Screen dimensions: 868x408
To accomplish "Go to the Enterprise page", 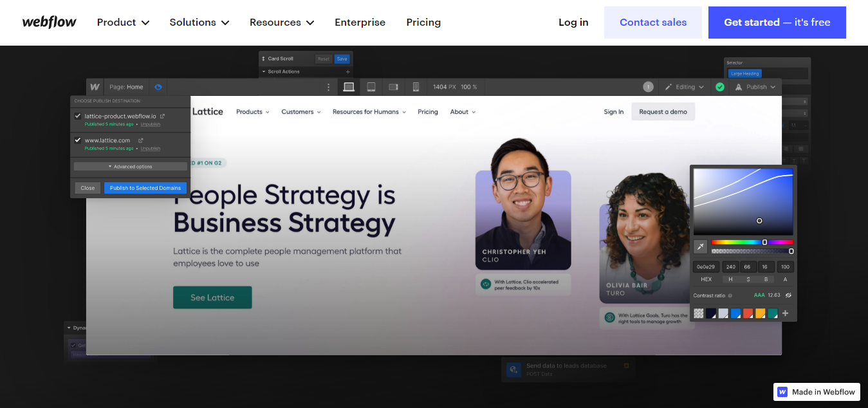I will [x=360, y=23].
